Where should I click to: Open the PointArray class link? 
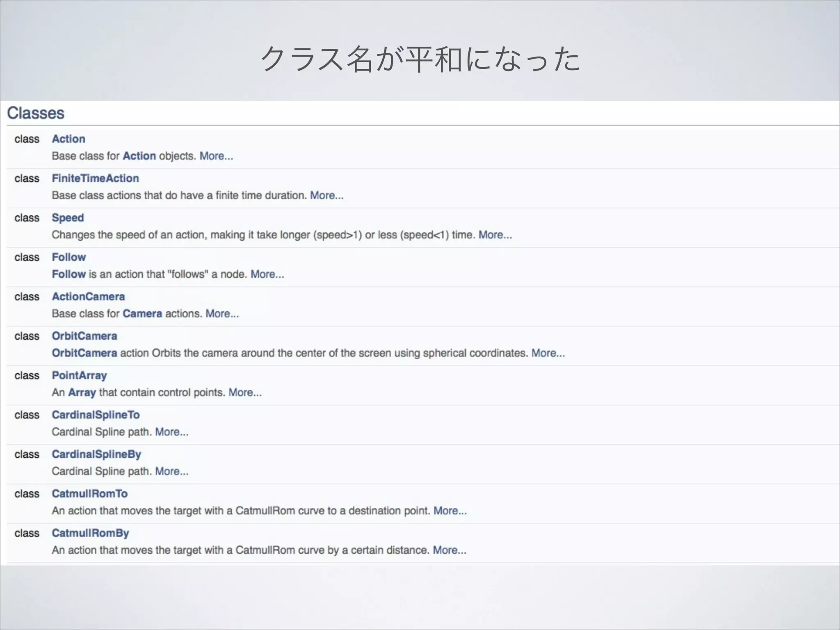pyautogui.click(x=79, y=375)
